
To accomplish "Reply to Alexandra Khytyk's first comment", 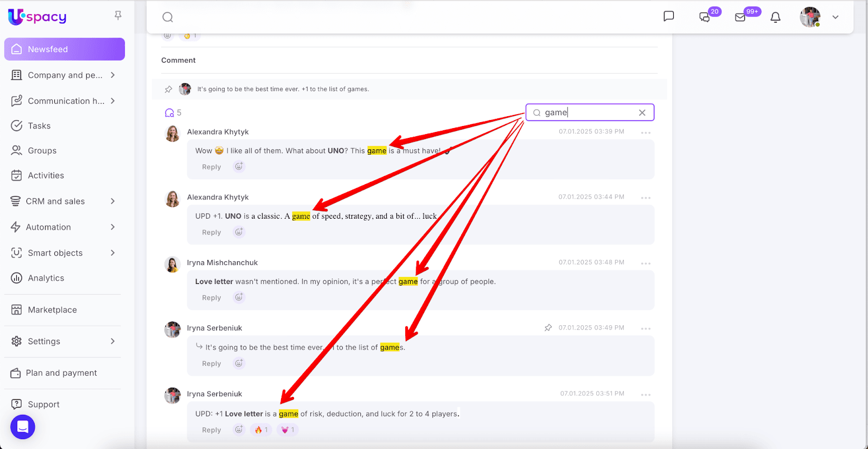I will pyautogui.click(x=211, y=167).
